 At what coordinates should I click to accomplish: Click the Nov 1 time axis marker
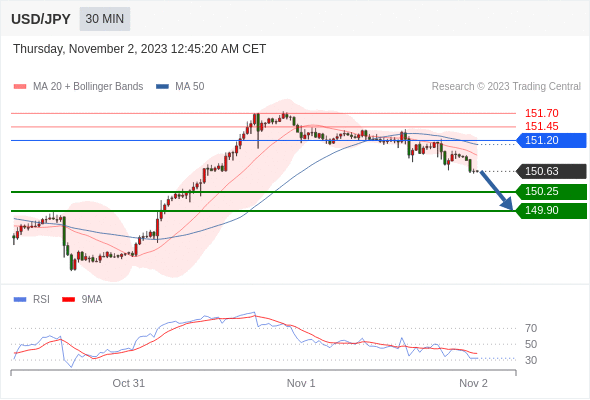coord(301,383)
